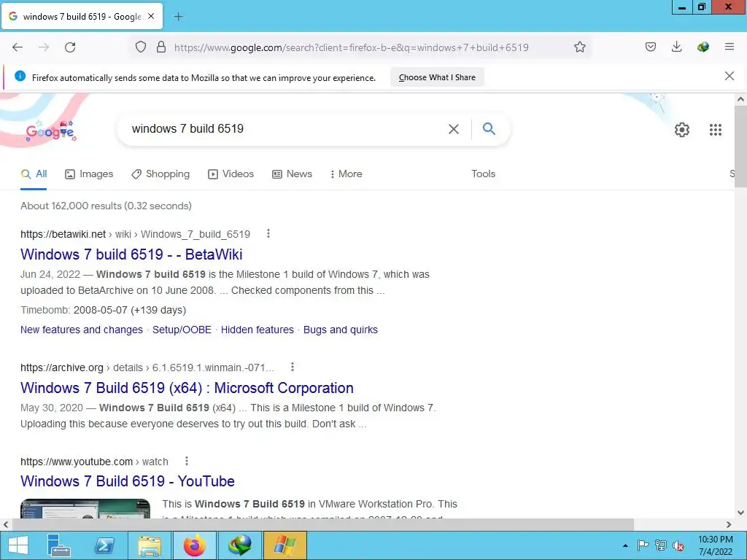Launch PowerShell from the taskbar

104,545
